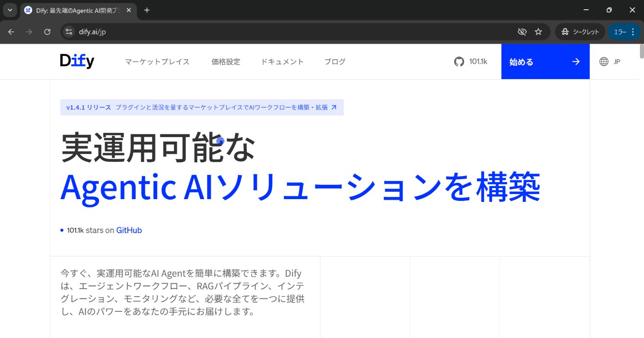Open the tab search dropdown arrow

(x=10, y=10)
